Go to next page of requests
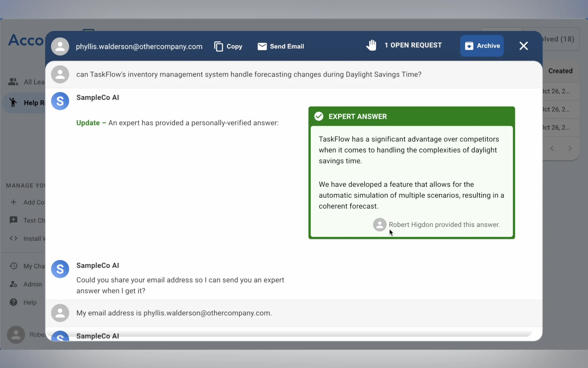Image resolution: width=588 pixels, height=368 pixels. [570, 149]
